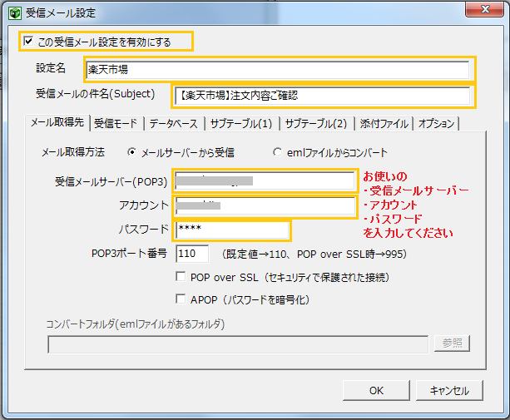Confirm settings with OK button
Viewport: 510px width, 420px height.
click(376, 390)
